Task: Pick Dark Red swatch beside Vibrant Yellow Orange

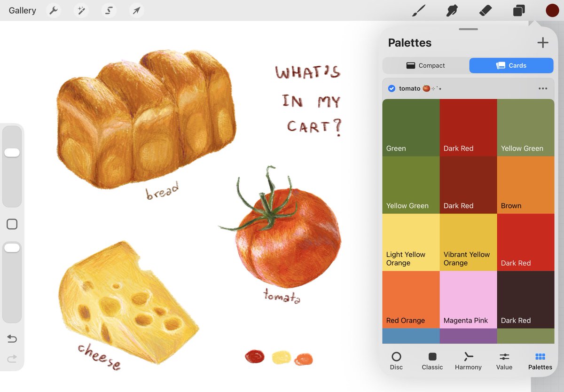Action: click(525, 242)
